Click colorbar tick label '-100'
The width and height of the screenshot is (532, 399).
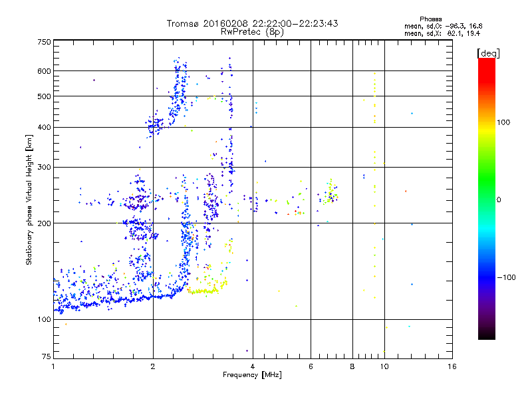tap(506, 277)
